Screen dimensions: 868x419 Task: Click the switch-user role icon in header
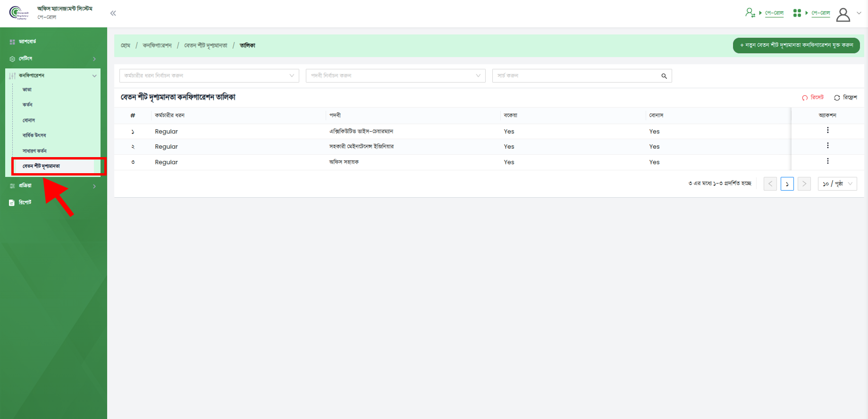[750, 13]
